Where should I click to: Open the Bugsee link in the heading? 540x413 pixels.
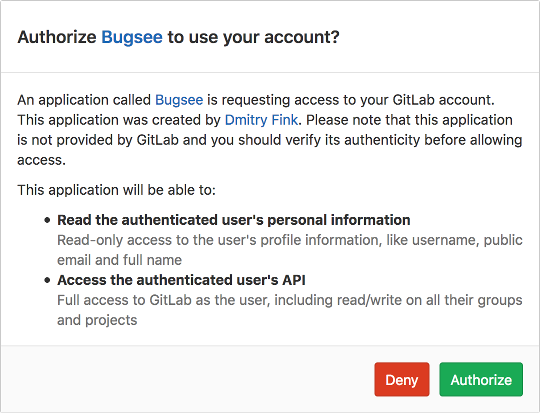(132, 37)
